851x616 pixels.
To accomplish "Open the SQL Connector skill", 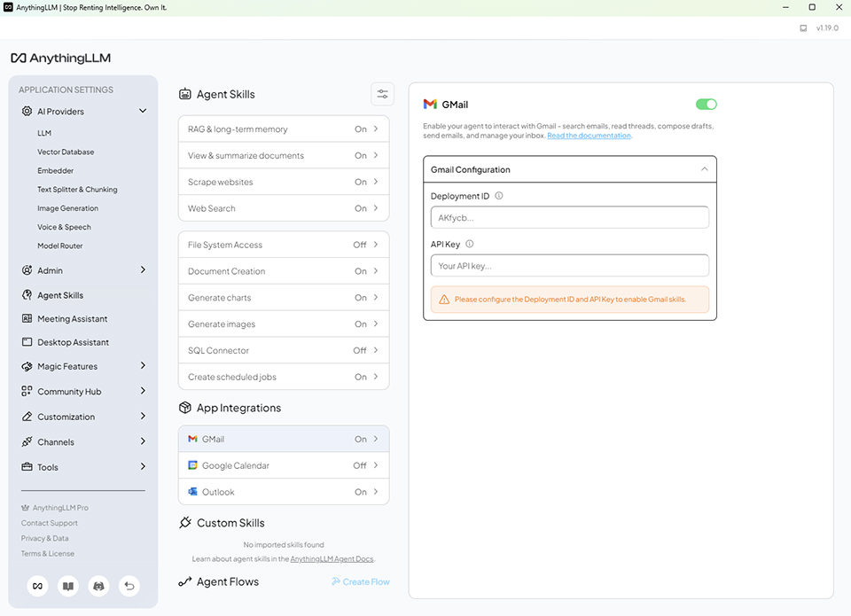I will (x=284, y=351).
